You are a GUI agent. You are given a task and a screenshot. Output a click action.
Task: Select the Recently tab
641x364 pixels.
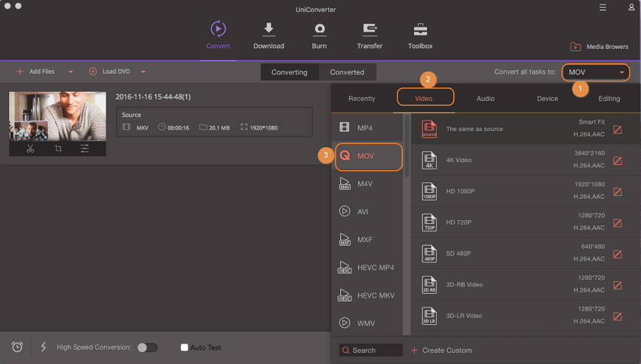point(362,99)
